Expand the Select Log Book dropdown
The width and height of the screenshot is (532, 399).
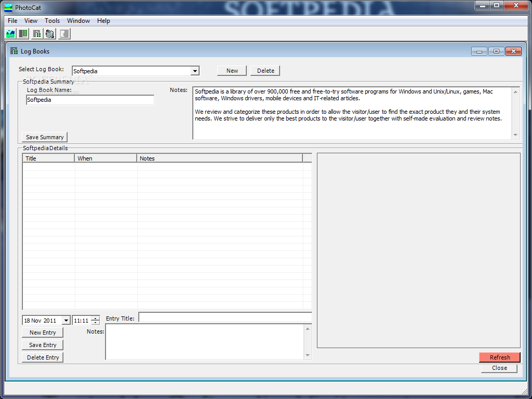coord(195,71)
